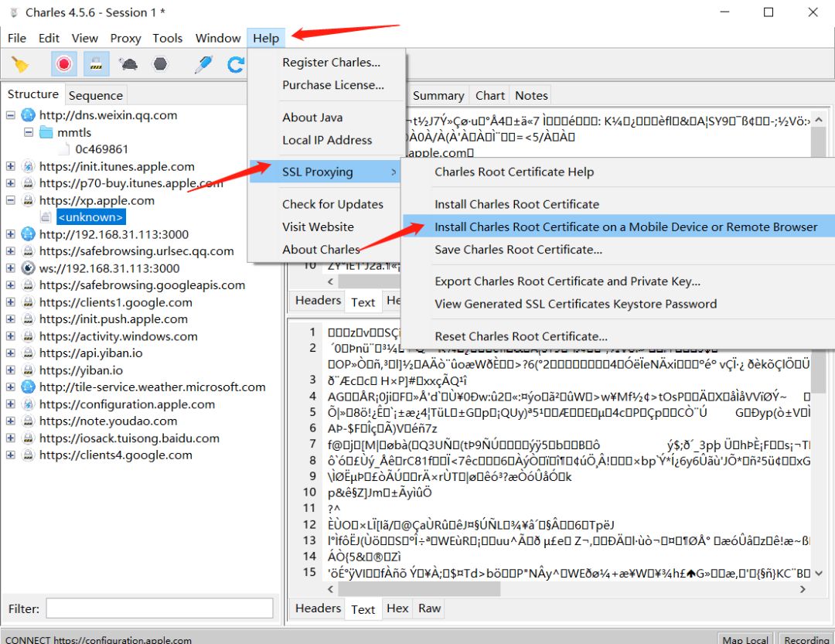Viewport: 835px width, 644px height.
Task: Open the View menu
Action: click(x=85, y=39)
